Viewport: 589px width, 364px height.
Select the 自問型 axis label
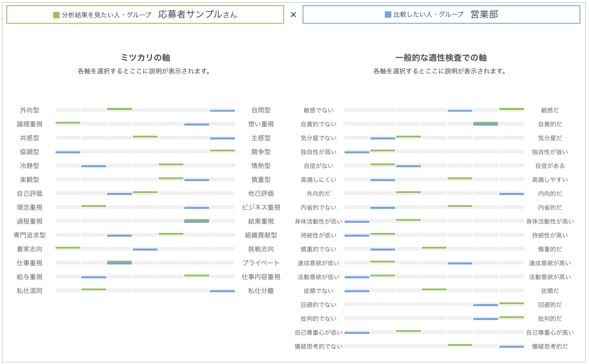pyautogui.click(x=261, y=110)
